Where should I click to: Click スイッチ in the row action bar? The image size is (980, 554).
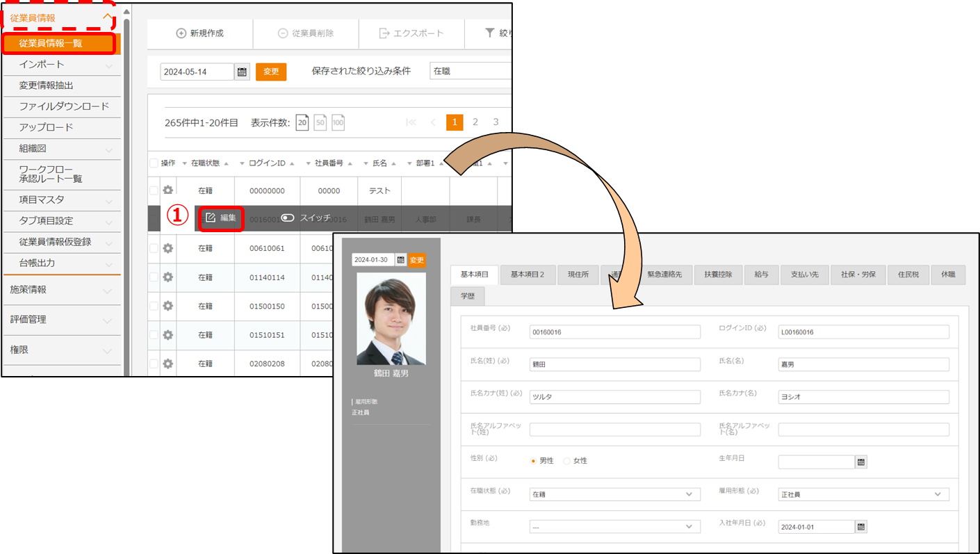pyautogui.click(x=306, y=218)
